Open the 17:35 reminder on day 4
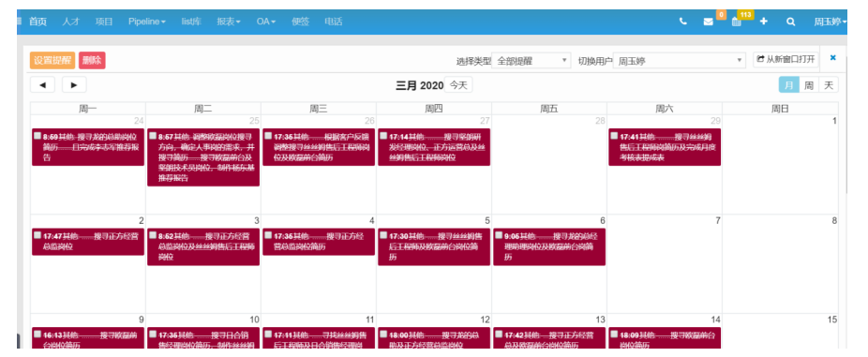868x357 pixels. coord(319,242)
